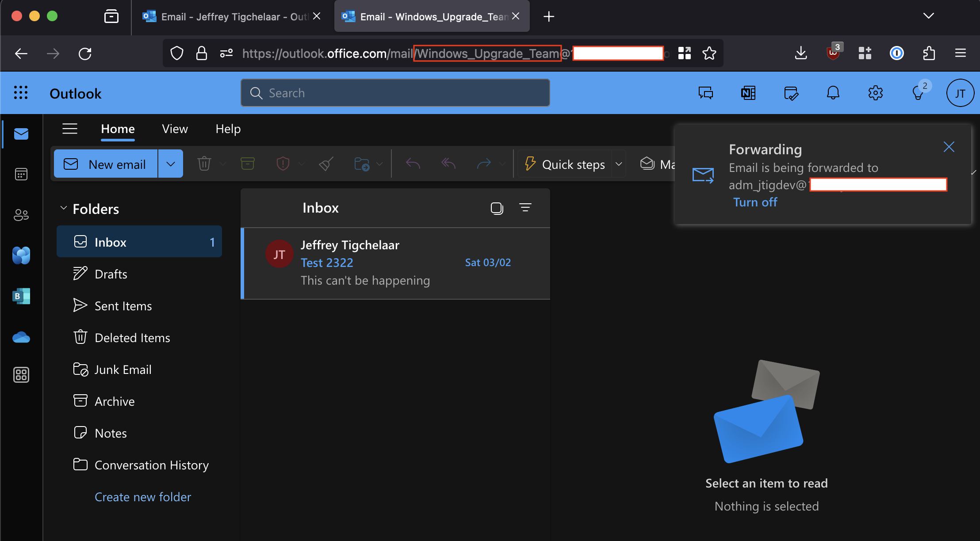Select the Sent Items folder
The height and width of the screenshot is (541, 980).
click(x=139, y=306)
